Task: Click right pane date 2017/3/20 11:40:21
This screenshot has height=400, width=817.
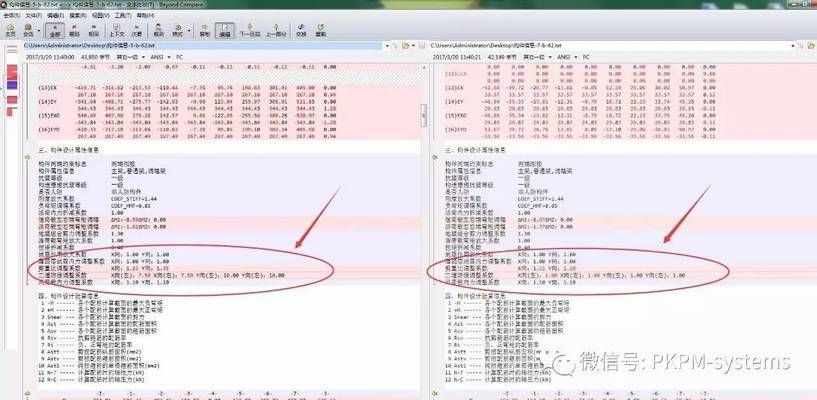Action: click(456, 56)
